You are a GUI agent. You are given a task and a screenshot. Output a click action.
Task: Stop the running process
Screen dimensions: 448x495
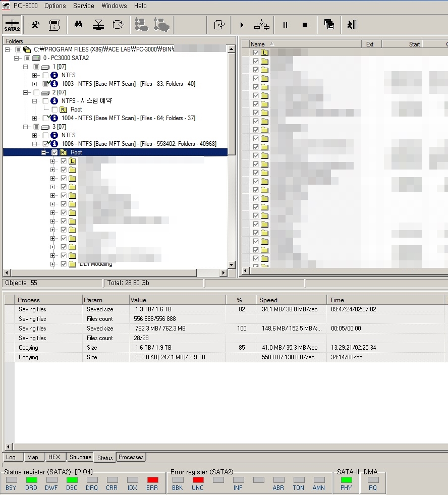[x=305, y=25]
